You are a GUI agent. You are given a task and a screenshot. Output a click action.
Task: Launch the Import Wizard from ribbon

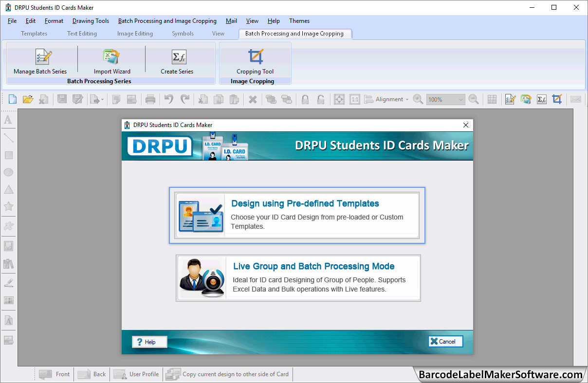click(112, 61)
